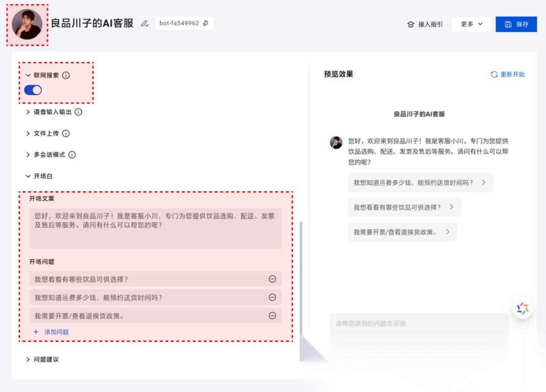
Task: Click arrow on 我想知道运费多少钱 preview chip
Action: coord(484,182)
